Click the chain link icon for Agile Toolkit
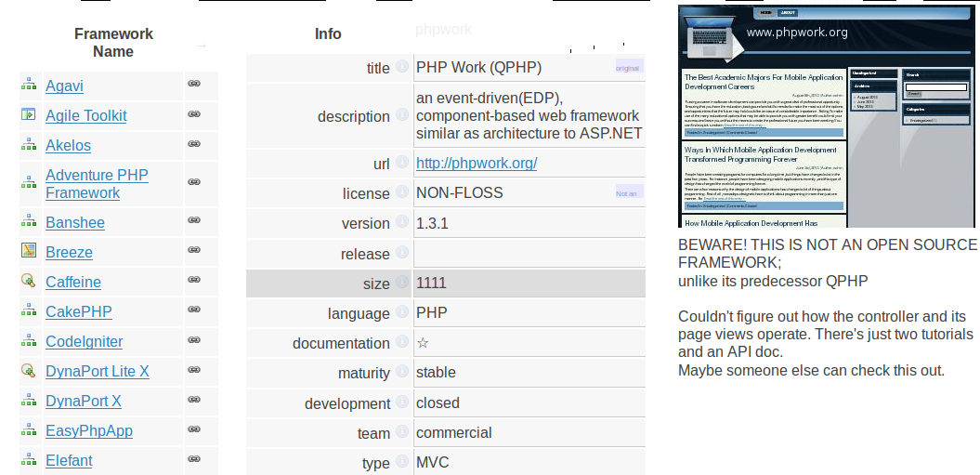The image size is (980, 475). tap(194, 114)
